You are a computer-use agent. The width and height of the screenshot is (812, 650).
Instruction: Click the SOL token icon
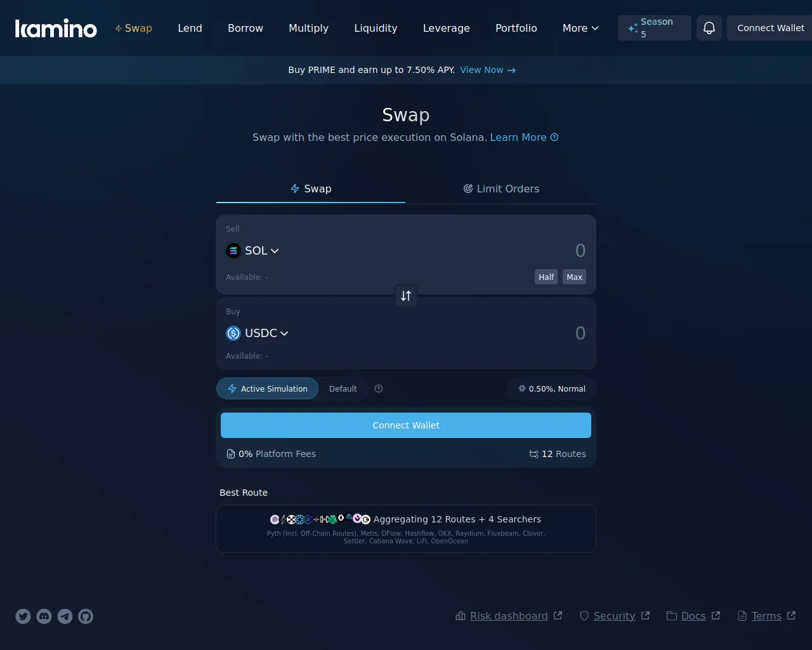point(233,251)
